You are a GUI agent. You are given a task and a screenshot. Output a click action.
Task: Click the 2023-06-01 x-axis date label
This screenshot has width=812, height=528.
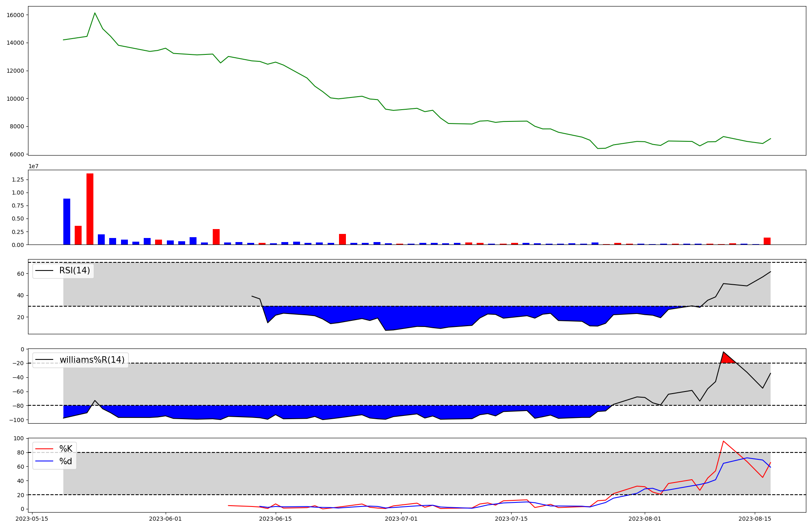coord(165,519)
